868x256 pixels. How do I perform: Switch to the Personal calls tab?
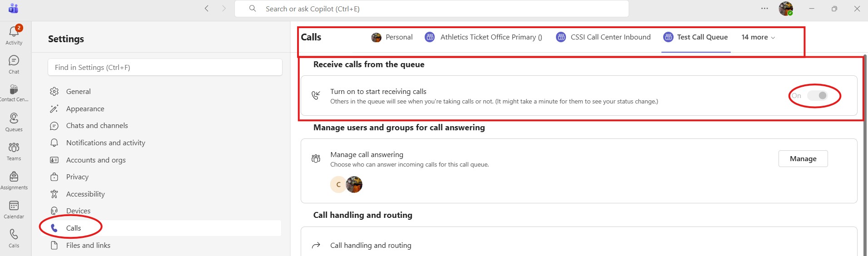pos(392,37)
